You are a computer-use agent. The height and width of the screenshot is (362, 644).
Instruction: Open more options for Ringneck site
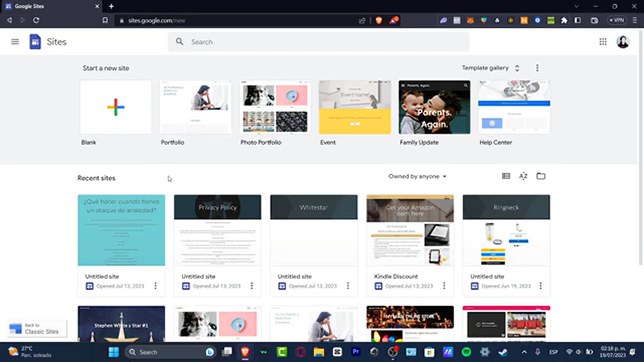[540, 286]
